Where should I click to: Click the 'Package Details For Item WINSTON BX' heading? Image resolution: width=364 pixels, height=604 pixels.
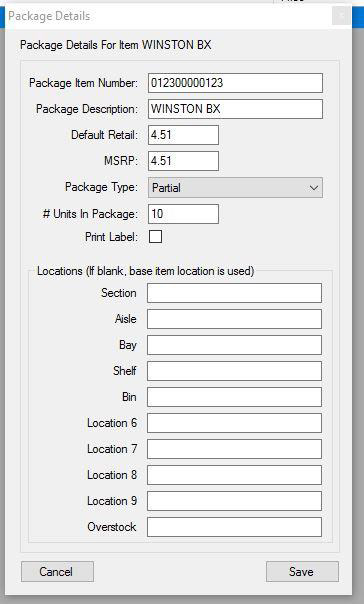(x=116, y=45)
